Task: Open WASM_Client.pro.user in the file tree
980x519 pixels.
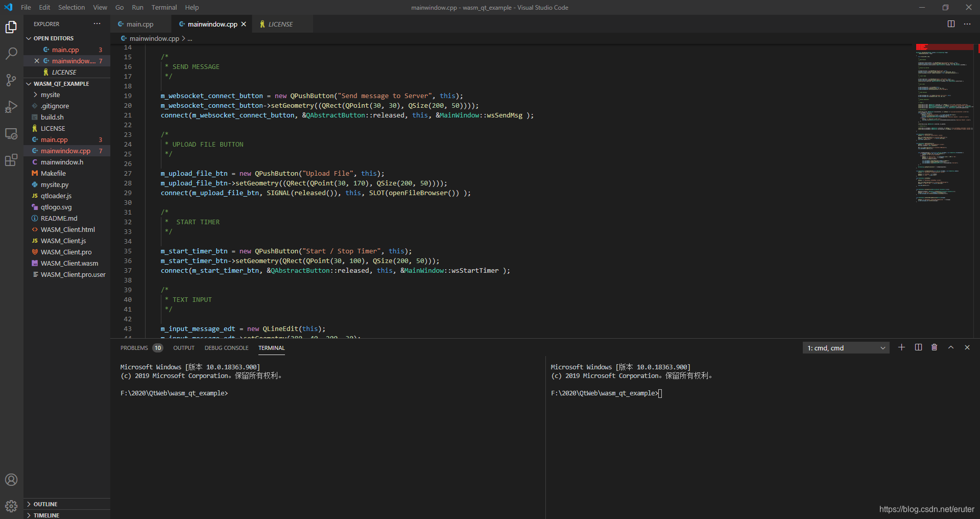Action: pyautogui.click(x=67, y=275)
